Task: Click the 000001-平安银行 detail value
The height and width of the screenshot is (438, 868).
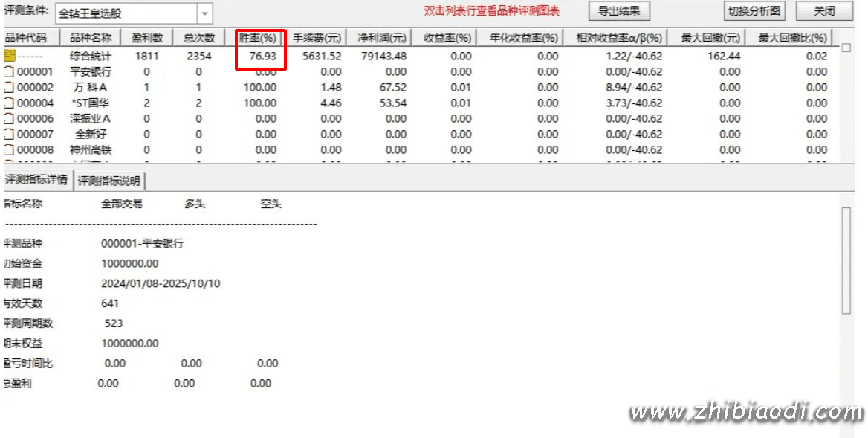Action: pyautogui.click(x=142, y=244)
